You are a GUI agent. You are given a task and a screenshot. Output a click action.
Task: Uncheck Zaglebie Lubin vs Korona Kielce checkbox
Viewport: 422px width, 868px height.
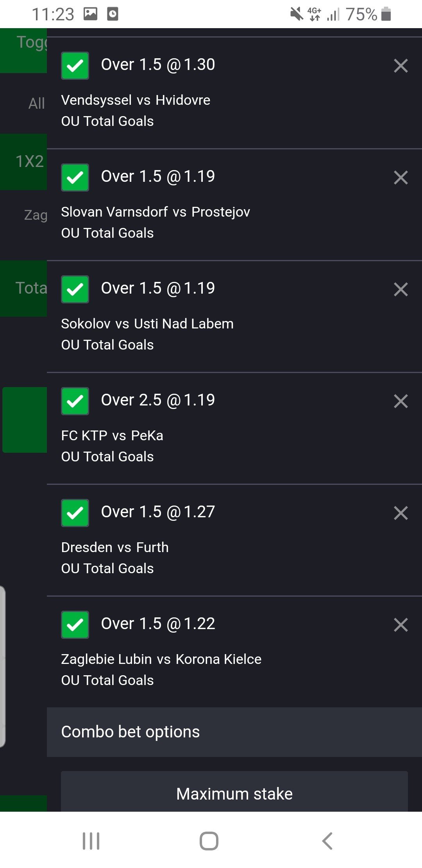pyautogui.click(x=75, y=625)
